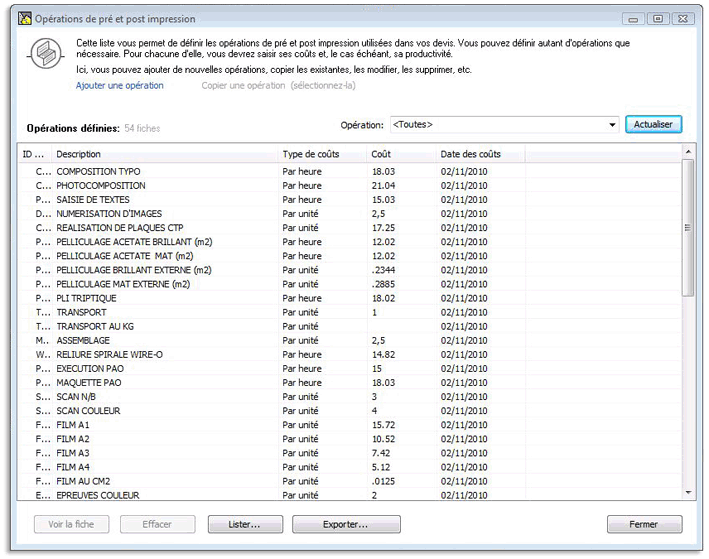Sort by the Description column header
Screen dimensions: 709x559
165,154
